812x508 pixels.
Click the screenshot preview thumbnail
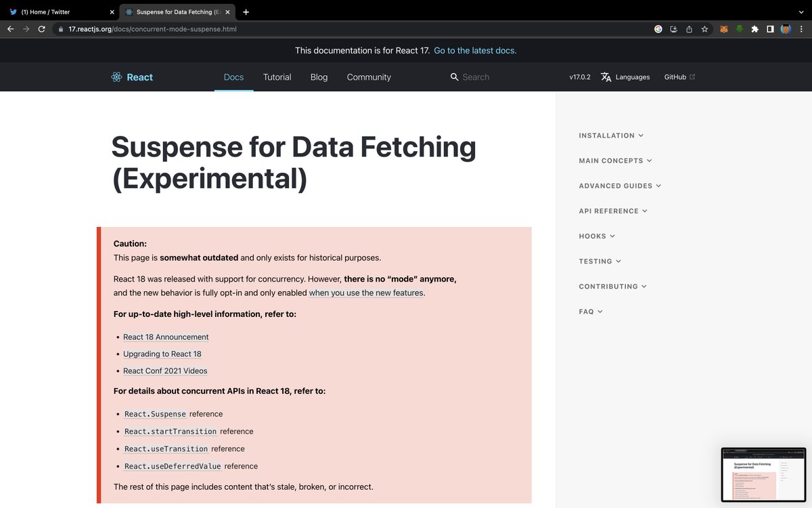coord(763,474)
